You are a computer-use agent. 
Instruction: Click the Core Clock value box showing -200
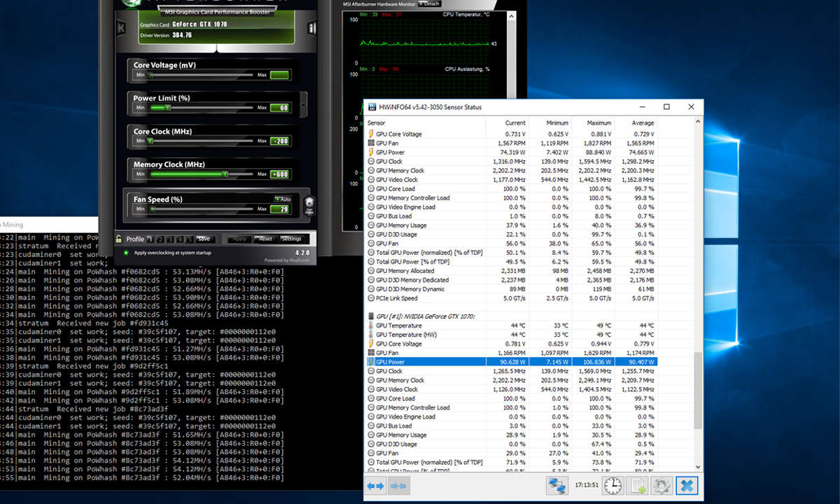[280, 141]
